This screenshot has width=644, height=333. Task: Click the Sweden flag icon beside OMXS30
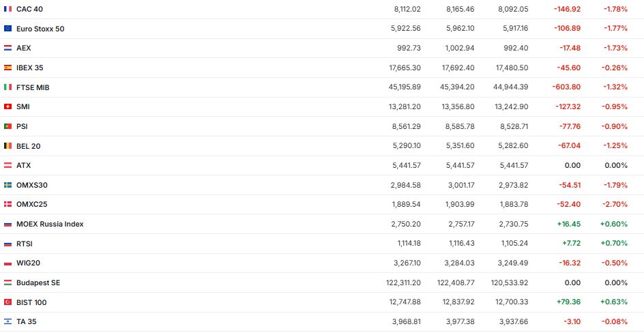coord(8,185)
